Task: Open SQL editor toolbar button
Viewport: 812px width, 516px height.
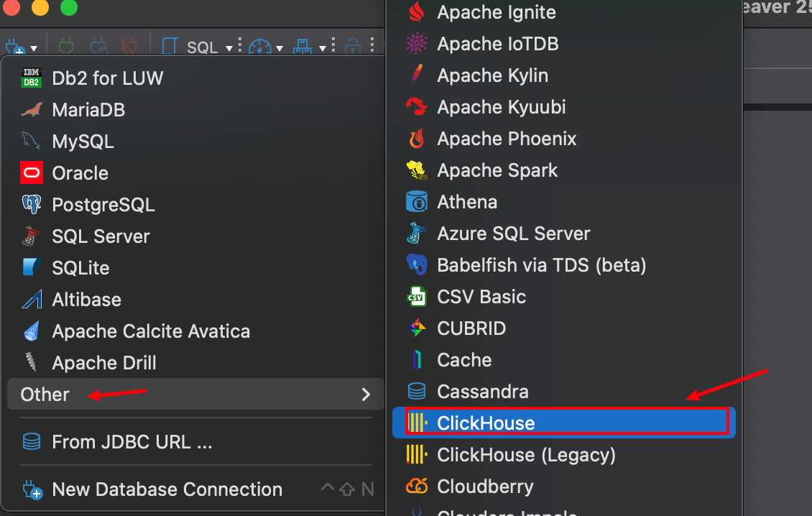Action: (x=190, y=47)
